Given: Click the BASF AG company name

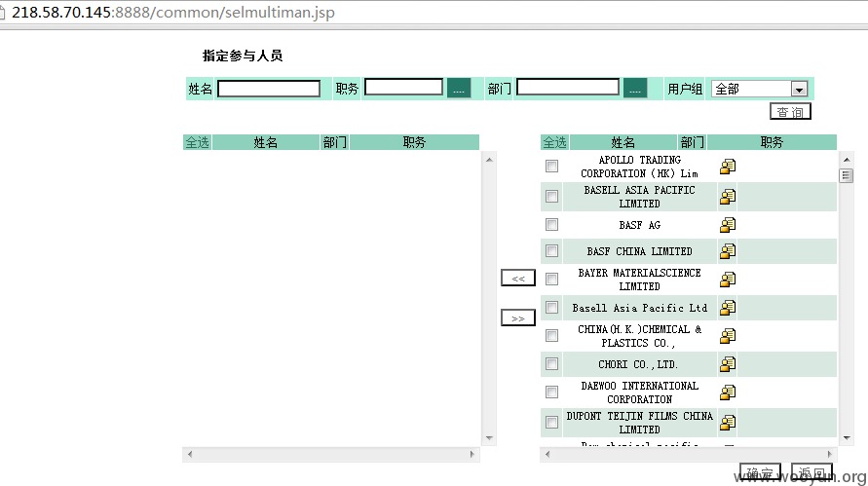Looking at the screenshot, I should (x=639, y=225).
